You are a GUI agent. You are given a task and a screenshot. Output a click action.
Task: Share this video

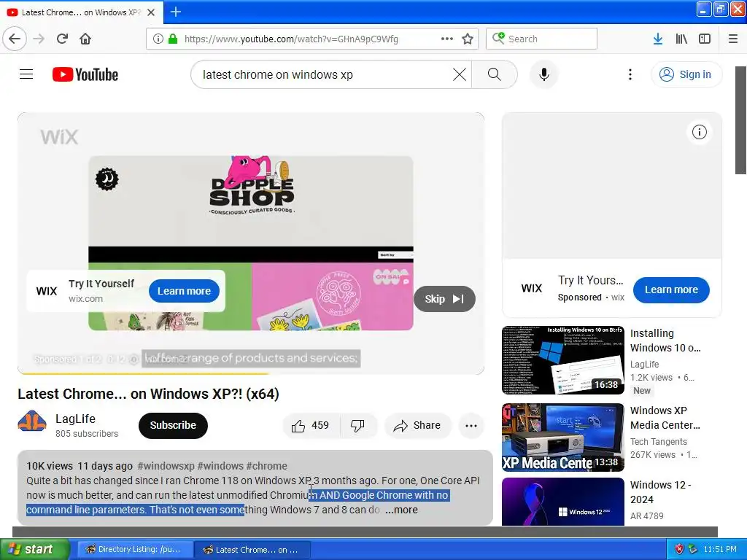point(417,425)
